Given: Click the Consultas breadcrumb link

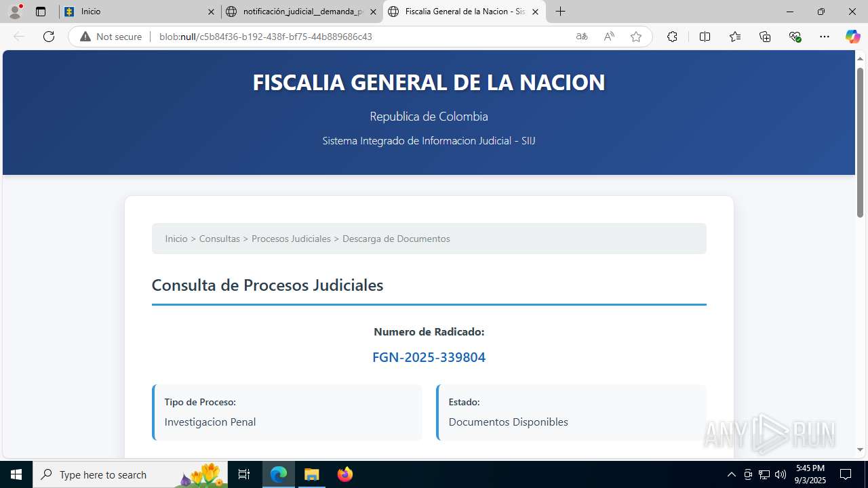Looking at the screenshot, I should pos(220,239).
